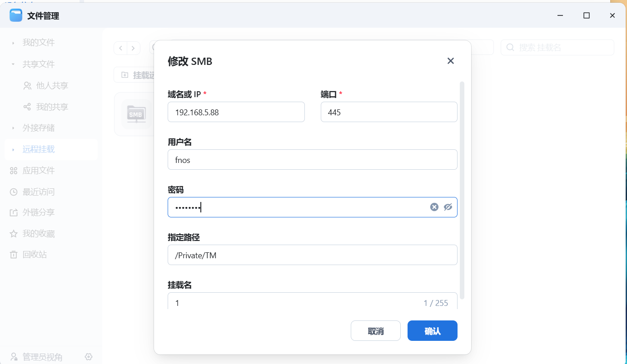Navigate back with left arrow button
Screen dimensions: 627x364
[x=120, y=48]
